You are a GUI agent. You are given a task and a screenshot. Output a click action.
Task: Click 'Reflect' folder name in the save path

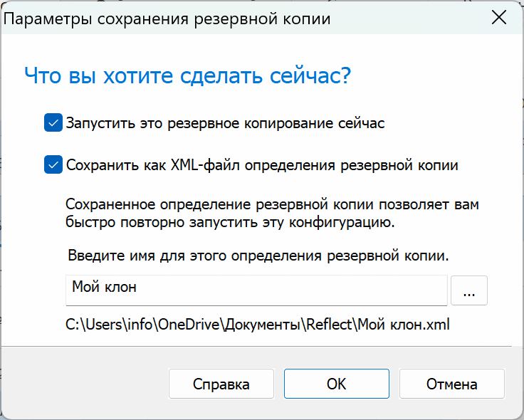tap(329, 326)
